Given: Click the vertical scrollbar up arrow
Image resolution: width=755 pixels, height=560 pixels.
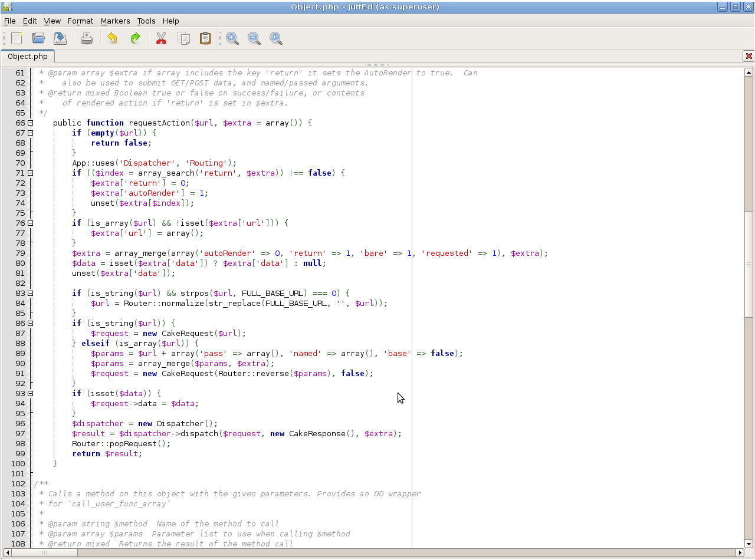Looking at the screenshot, I should pyautogui.click(x=749, y=72).
